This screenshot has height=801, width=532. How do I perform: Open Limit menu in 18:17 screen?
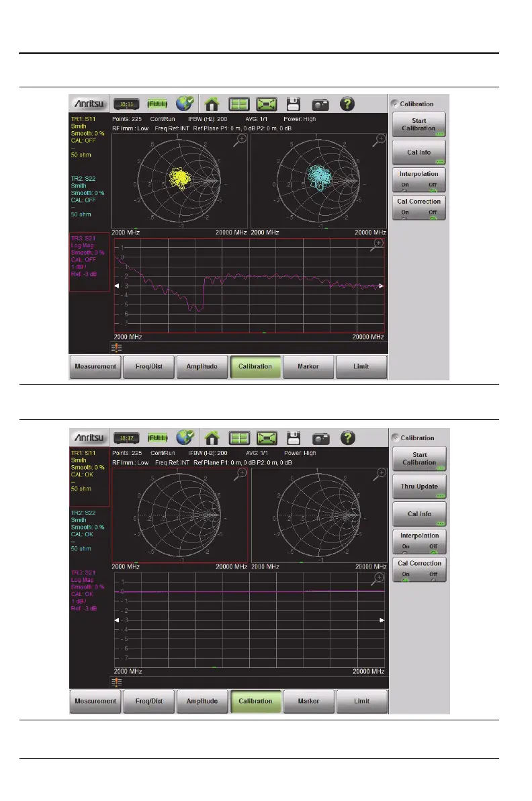coord(361,702)
